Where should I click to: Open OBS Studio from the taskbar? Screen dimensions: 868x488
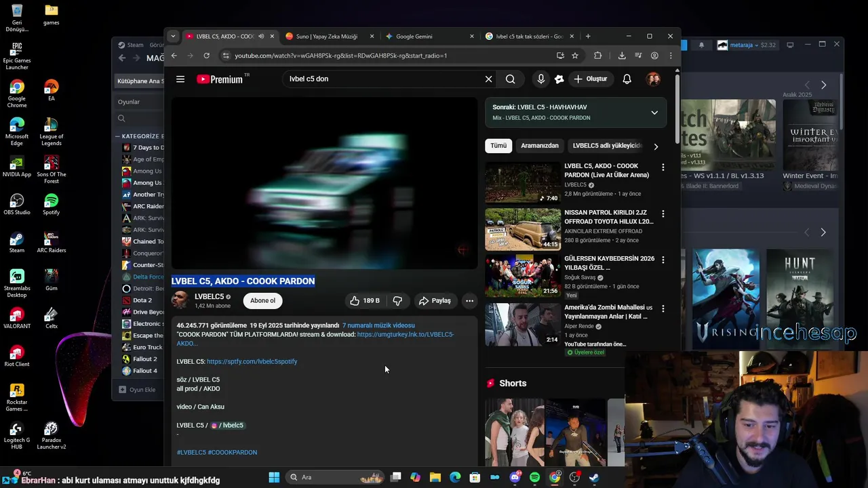pyautogui.click(x=574, y=477)
